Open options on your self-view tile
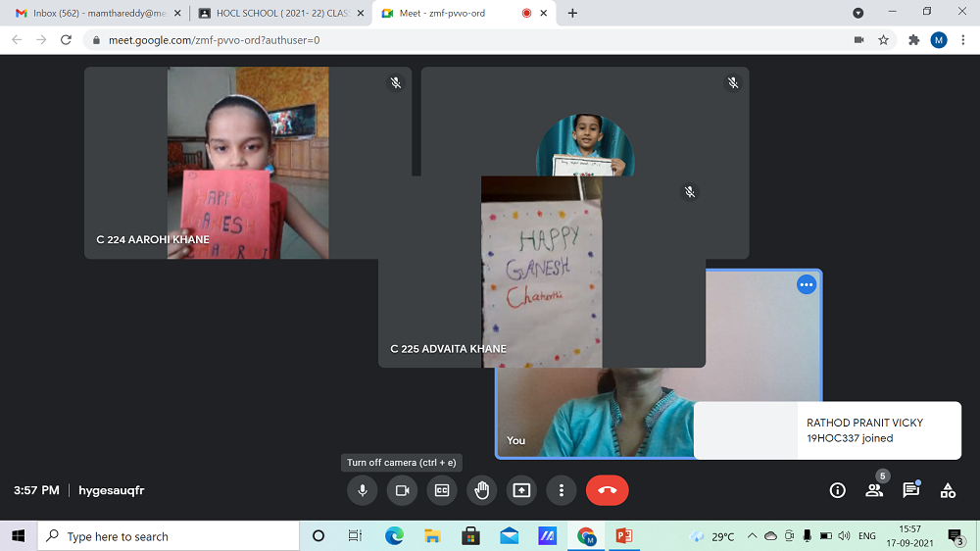Image resolution: width=980 pixels, height=551 pixels. pos(806,284)
